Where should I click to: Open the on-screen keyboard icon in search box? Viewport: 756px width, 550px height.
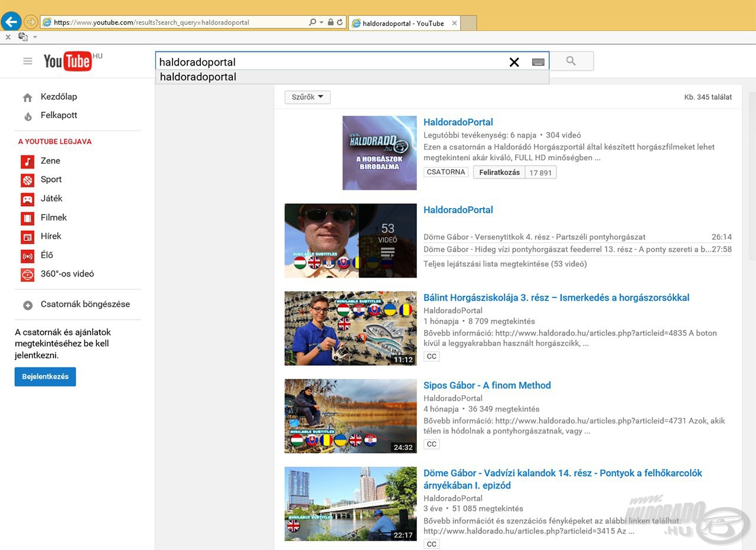point(538,62)
